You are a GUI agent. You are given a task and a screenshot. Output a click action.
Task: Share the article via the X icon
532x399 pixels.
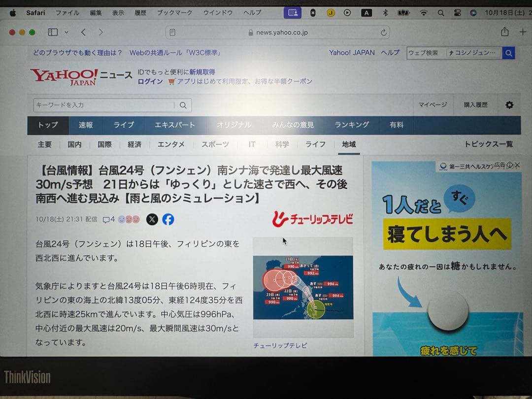152,220
